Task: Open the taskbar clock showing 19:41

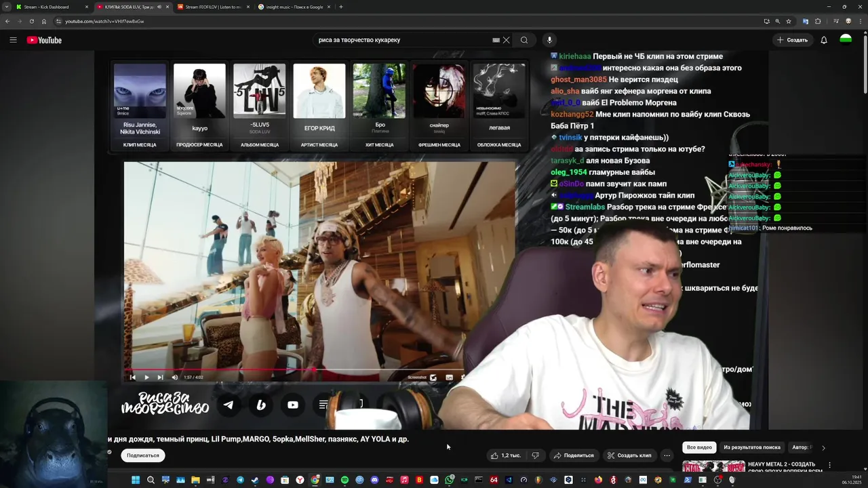Action: coord(852,480)
